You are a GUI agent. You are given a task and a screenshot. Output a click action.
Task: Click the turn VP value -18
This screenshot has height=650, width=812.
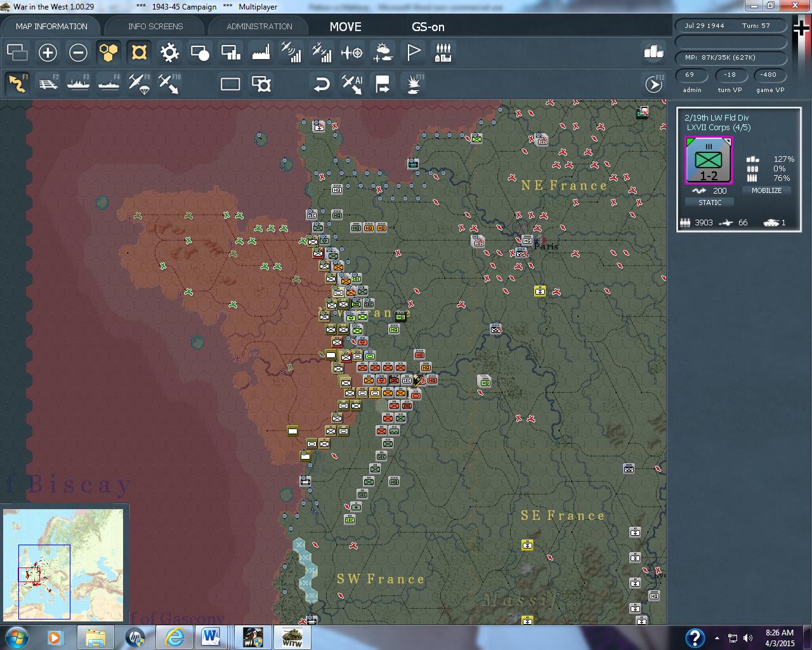coord(730,75)
